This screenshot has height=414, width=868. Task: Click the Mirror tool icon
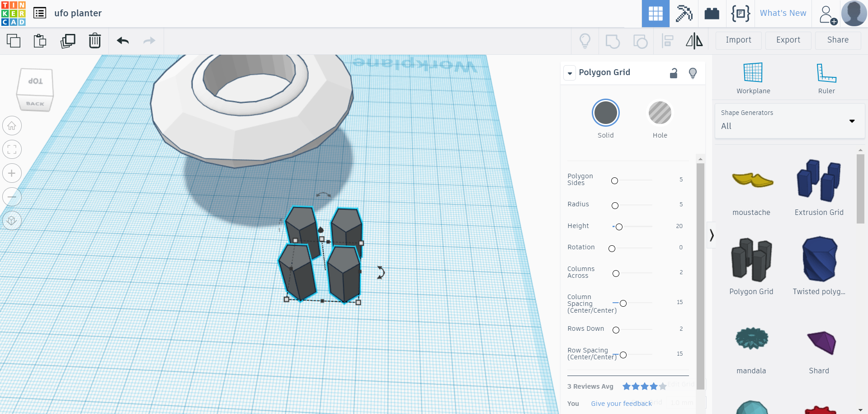tap(694, 41)
